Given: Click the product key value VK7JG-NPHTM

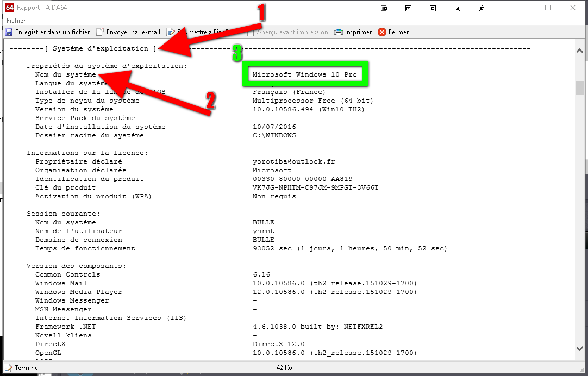Looking at the screenshot, I should [x=315, y=187].
